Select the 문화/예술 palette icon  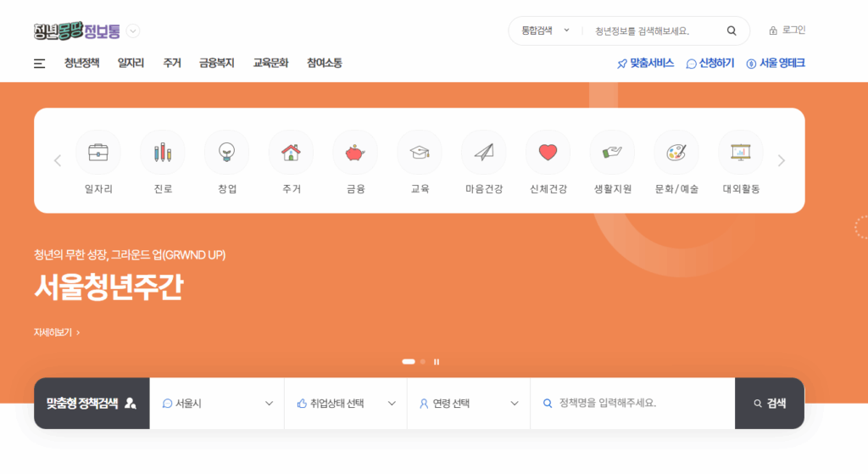[x=676, y=153]
